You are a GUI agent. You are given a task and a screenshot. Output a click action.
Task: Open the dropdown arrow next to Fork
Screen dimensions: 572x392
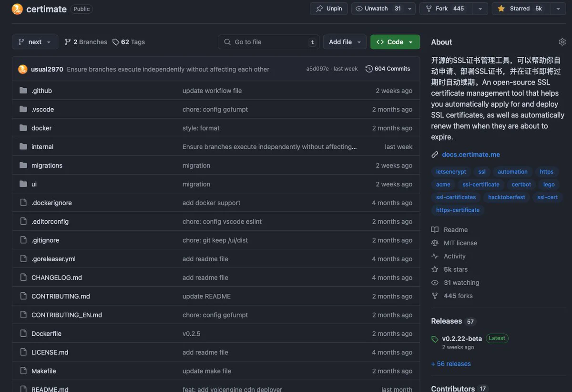pos(480,9)
